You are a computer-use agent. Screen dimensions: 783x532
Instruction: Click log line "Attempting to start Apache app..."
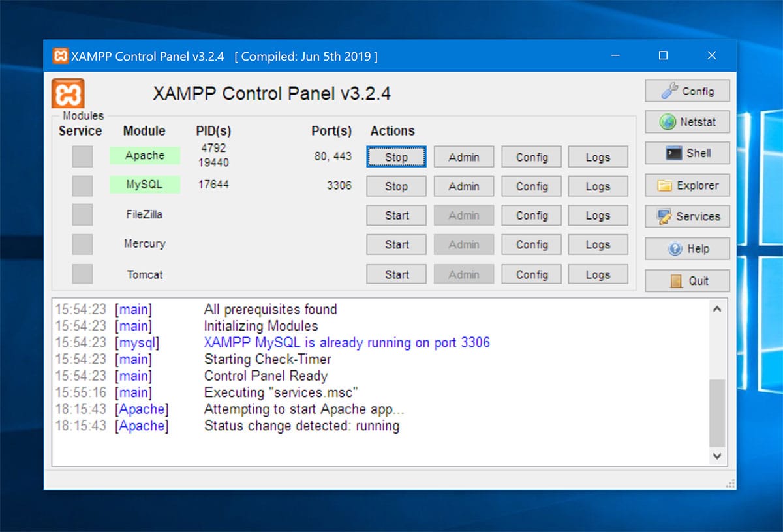[304, 409]
